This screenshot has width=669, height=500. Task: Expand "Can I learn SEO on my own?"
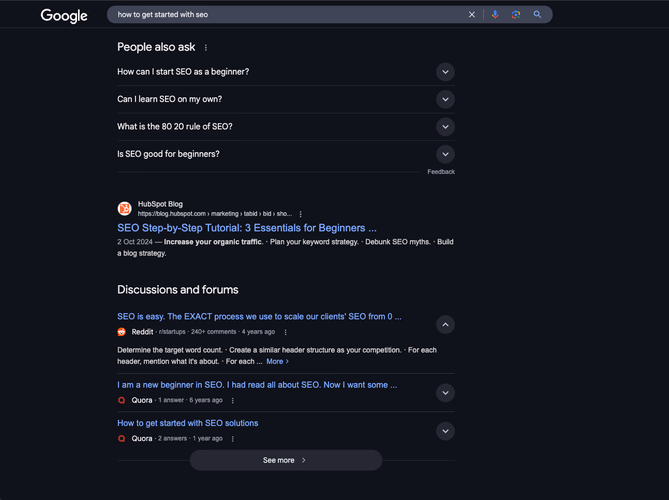click(x=446, y=99)
